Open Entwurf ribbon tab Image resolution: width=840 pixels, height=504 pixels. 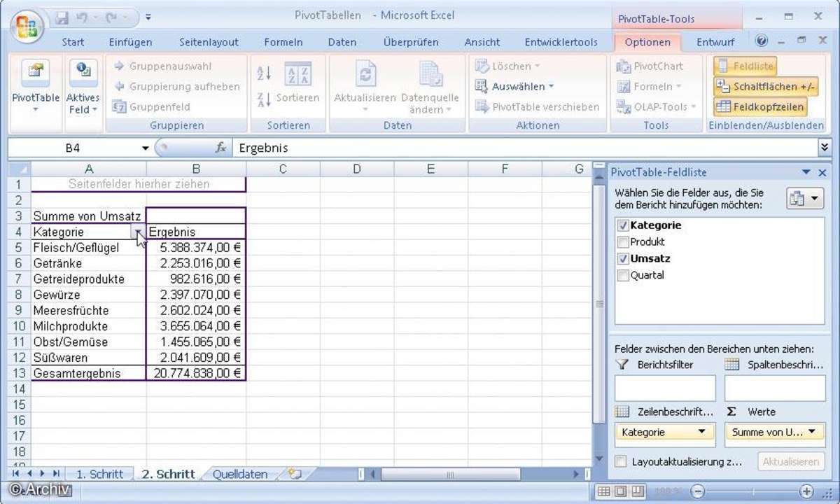coord(715,42)
